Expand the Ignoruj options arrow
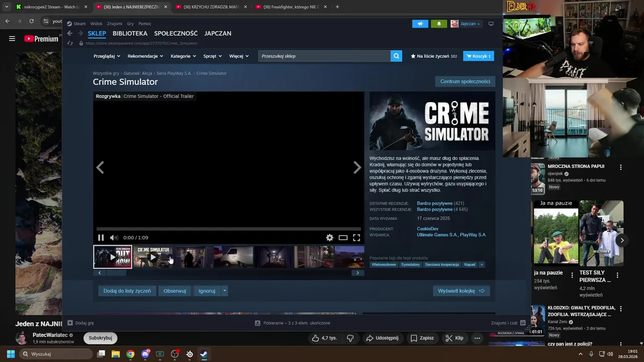 (x=224, y=291)
